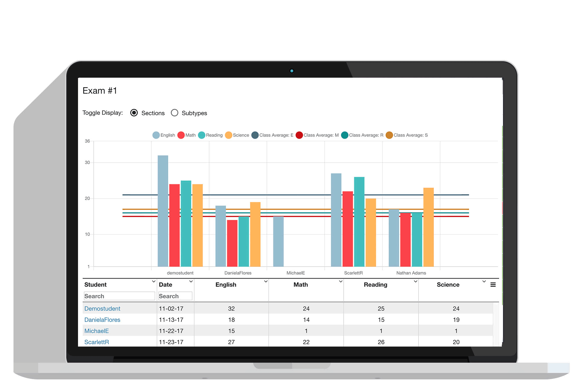
Task: Open the Student column dropdown chevron
Action: pyautogui.click(x=153, y=281)
